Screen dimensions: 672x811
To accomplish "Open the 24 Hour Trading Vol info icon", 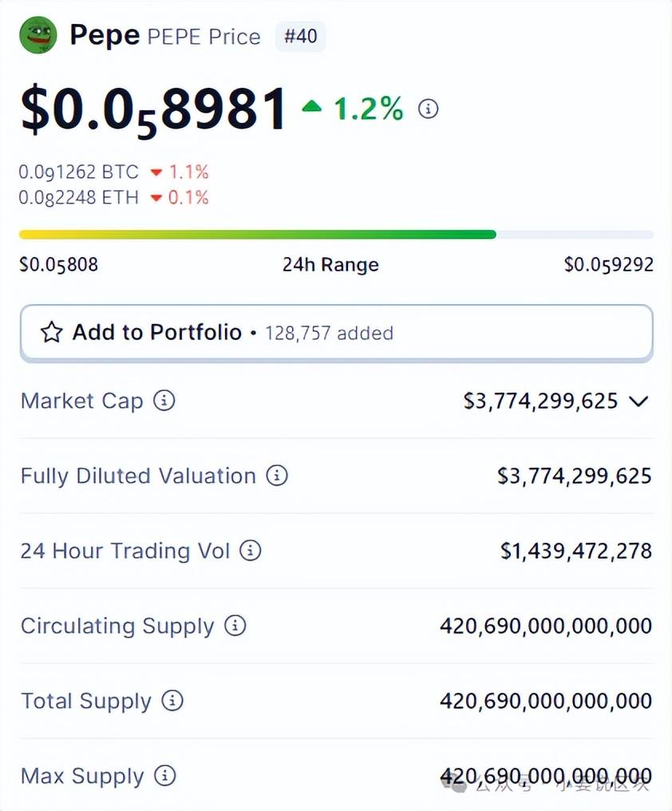I will (x=250, y=551).
